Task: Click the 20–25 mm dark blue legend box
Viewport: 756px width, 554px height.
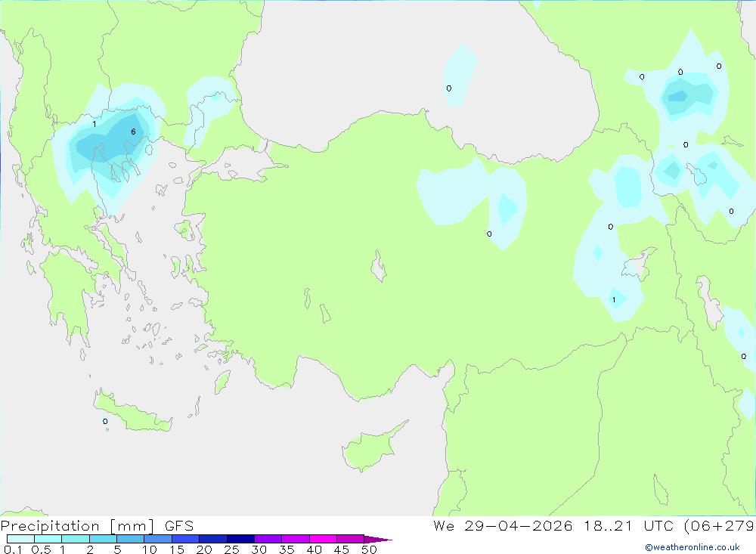Action: click(213, 539)
